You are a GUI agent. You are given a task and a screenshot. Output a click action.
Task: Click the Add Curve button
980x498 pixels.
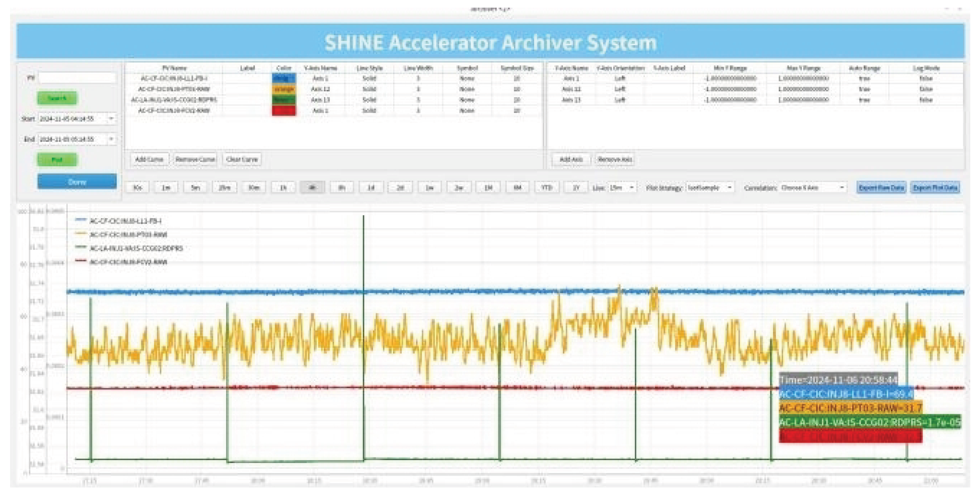point(149,159)
